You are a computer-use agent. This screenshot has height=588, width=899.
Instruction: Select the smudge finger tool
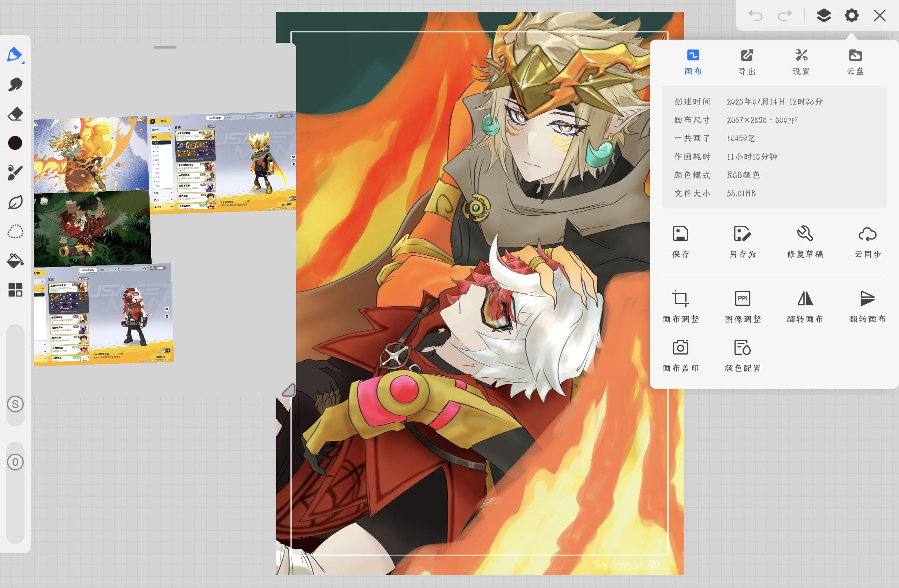click(15, 85)
